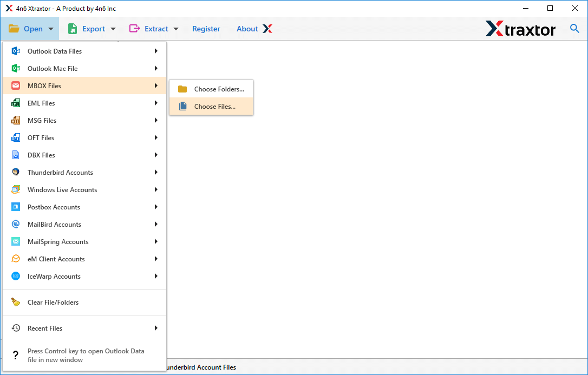Click the Clear File/Folders broom icon
This screenshot has width=588, height=375.
16,302
